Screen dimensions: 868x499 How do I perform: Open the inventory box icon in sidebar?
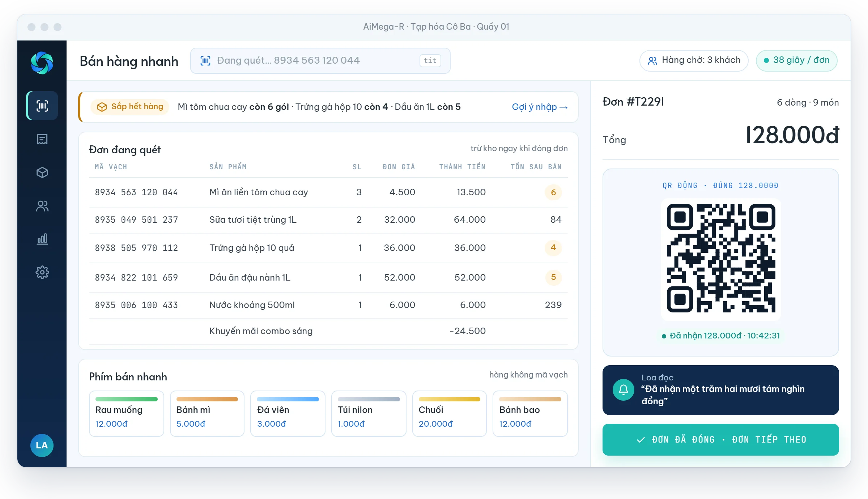pos(42,172)
